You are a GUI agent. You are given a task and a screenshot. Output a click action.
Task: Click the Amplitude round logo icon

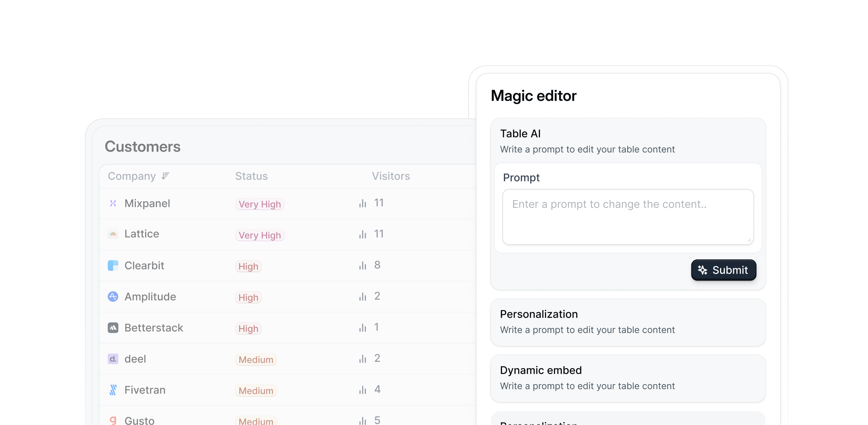pos(113,296)
